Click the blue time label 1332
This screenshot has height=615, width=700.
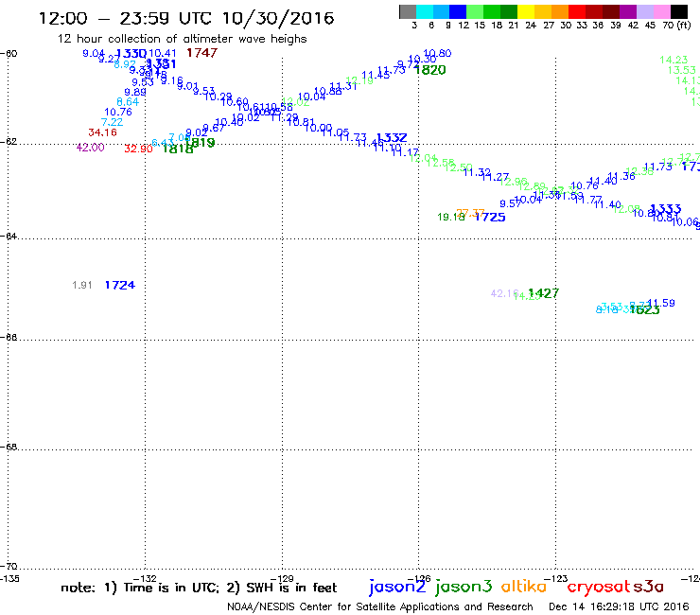click(x=392, y=138)
